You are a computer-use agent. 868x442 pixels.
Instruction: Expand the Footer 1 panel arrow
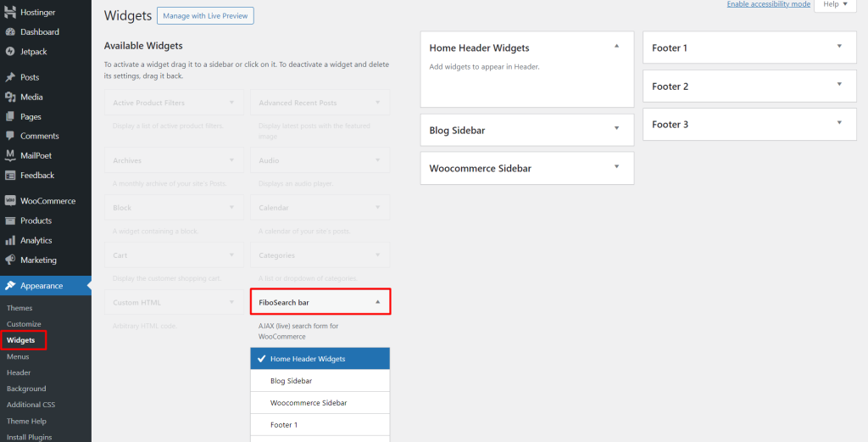pyautogui.click(x=839, y=47)
